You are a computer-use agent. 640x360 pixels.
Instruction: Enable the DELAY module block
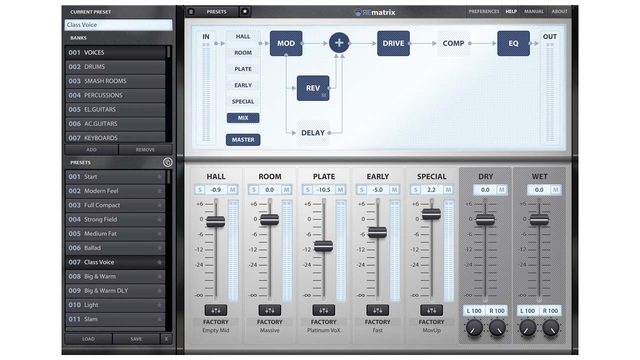click(x=313, y=133)
